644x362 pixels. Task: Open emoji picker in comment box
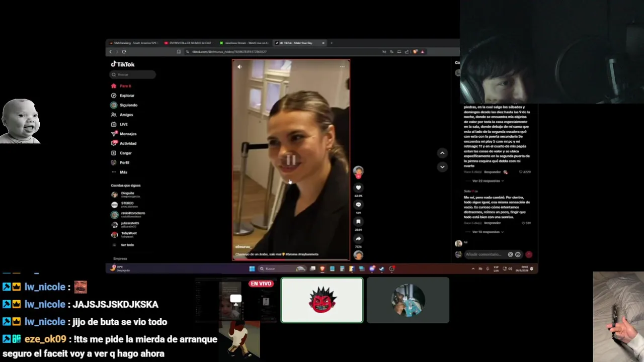pos(518,254)
